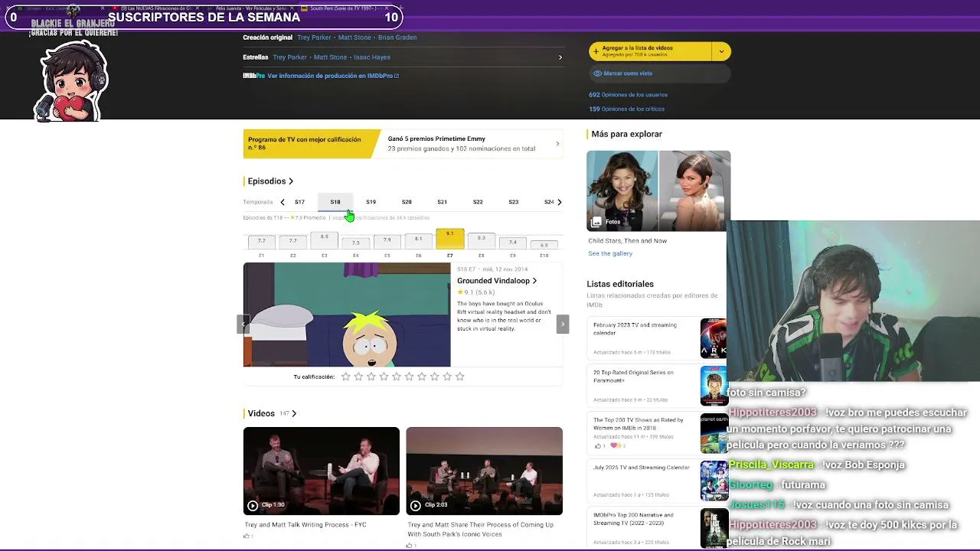Open 20 Top-Rated Original Series on Paramount+ list

pyautogui.click(x=633, y=377)
